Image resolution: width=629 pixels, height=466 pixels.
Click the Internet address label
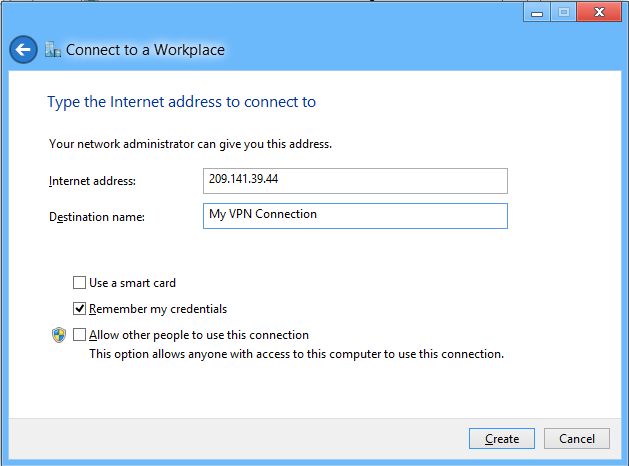tap(92, 181)
